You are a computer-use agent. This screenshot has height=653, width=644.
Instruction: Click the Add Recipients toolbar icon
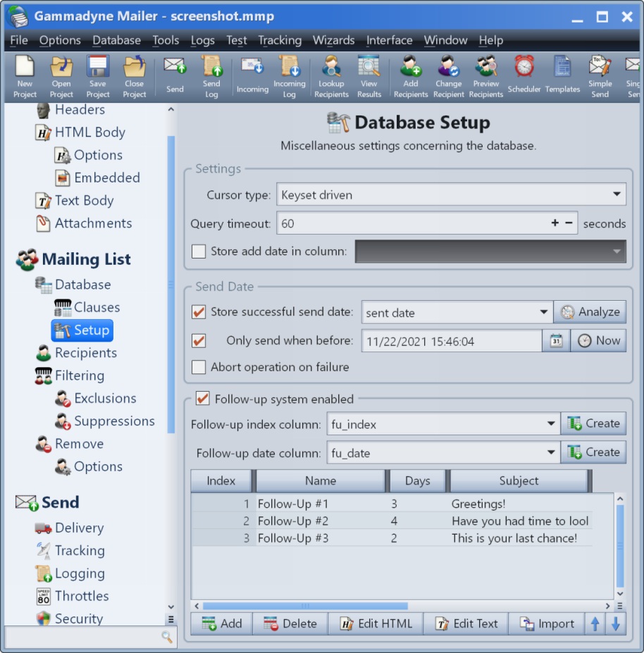pos(411,77)
